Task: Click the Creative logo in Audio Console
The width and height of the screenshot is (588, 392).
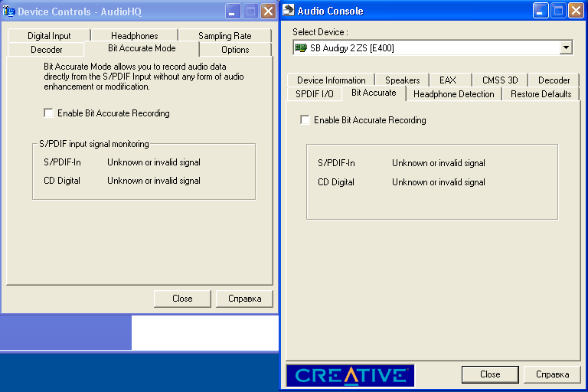Action: 350,375
